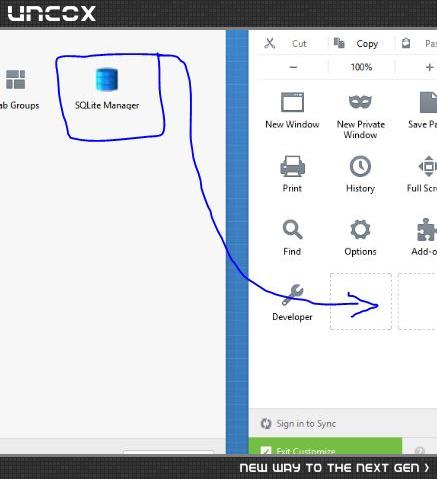Zoom in with the plus button
This screenshot has width=437, height=479.
click(x=429, y=67)
